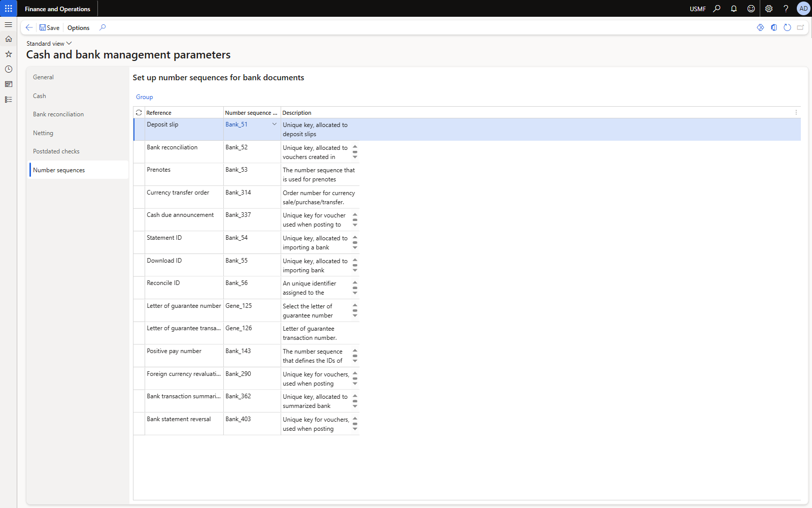Viewport: 812px width, 508px height.
Task: Open the app launcher waffle icon
Action: pyautogui.click(x=8, y=9)
